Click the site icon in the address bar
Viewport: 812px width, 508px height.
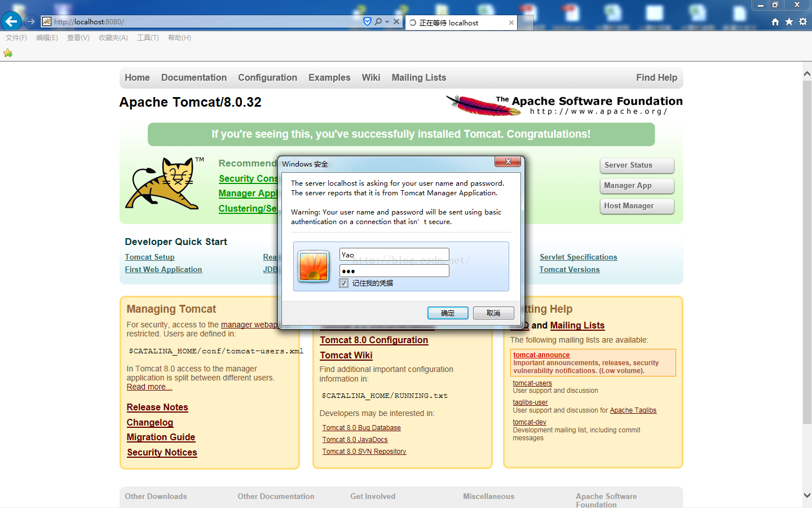pyautogui.click(x=47, y=21)
